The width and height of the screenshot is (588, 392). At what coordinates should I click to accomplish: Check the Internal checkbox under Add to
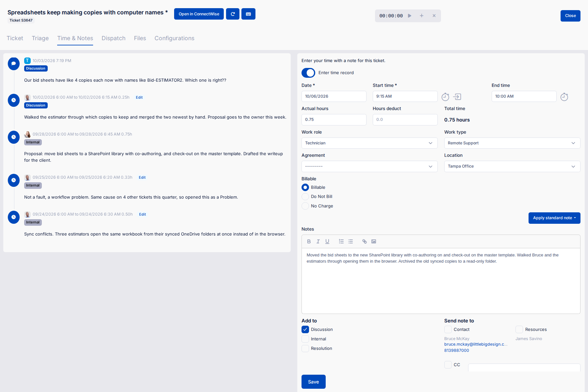pyautogui.click(x=305, y=339)
